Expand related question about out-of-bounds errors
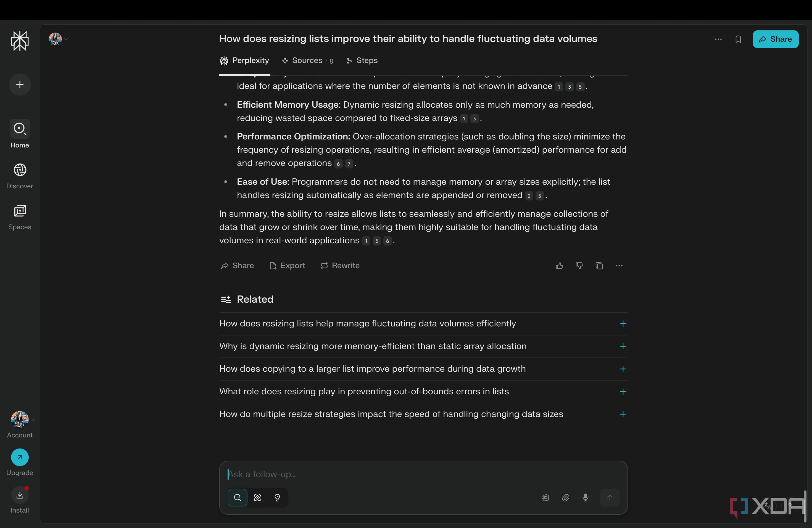 click(x=623, y=392)
